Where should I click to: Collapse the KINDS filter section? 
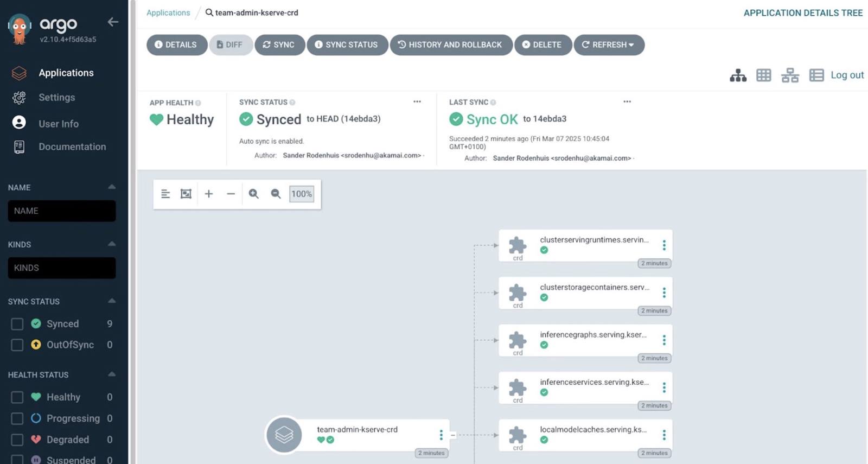(112, 244)
